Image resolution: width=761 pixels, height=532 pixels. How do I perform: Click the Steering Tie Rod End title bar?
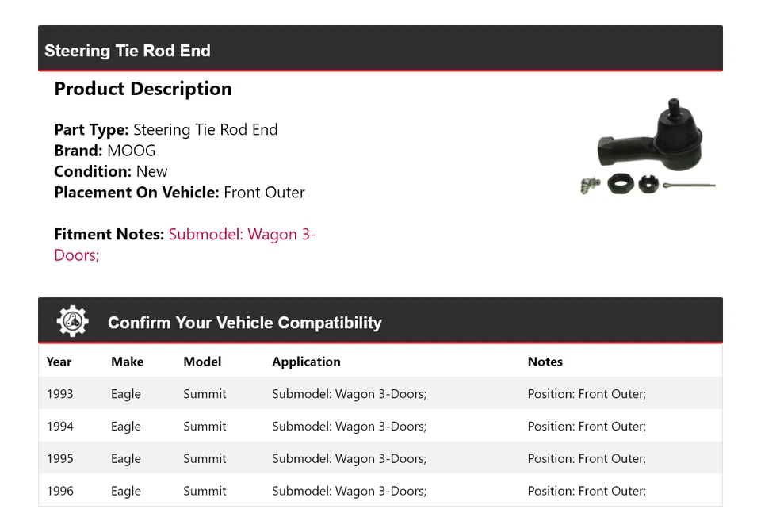pyautogui.click(x=128, y=51)
